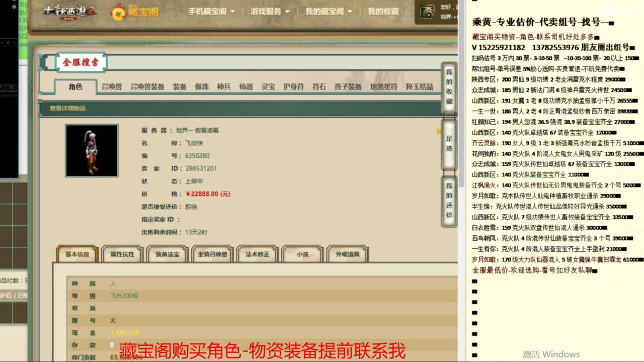This screenshot has width=644, height=362.
Task: Click the status value 上架中
Action: (194, 181)
